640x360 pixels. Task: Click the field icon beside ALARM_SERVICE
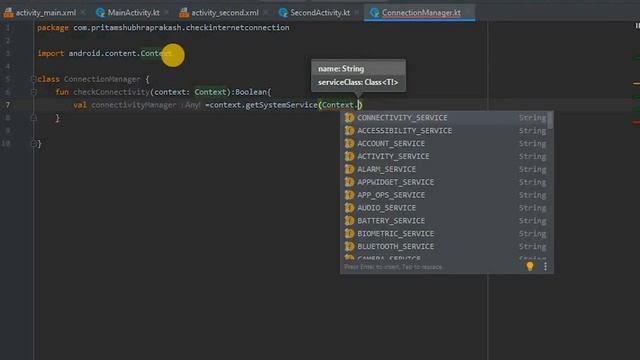tap(349, 169)
